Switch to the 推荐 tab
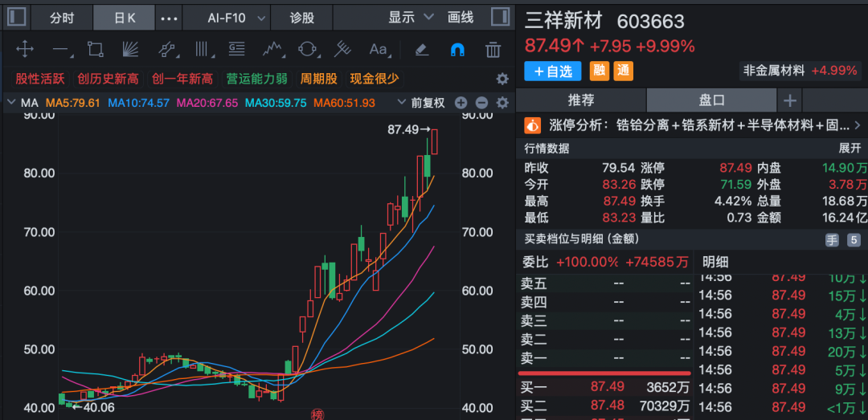This screenshot has width=868, height=420. [x=581, y=100]
